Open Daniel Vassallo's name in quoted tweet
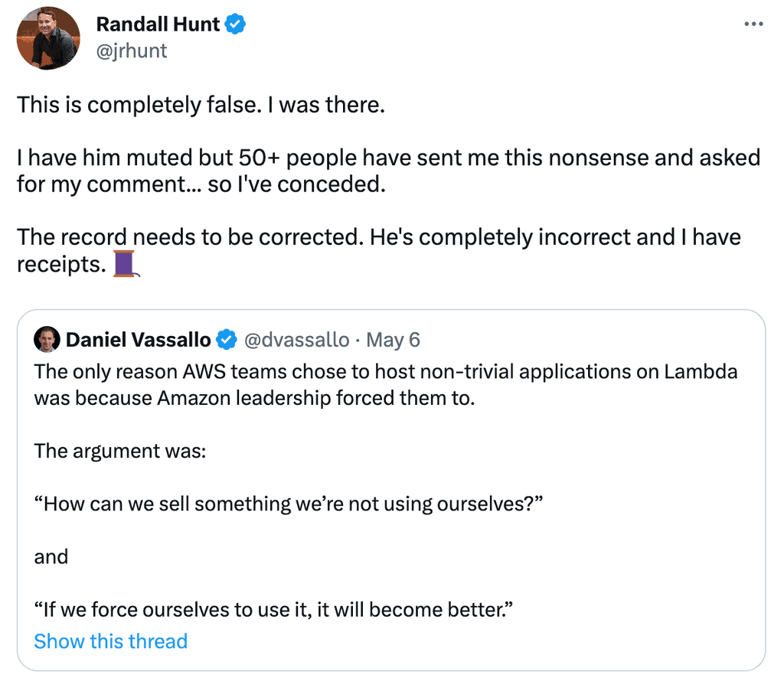The width and height of the screenshot is (784, 688). 138,339
